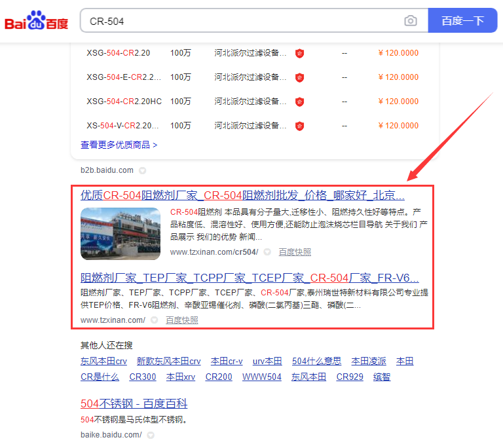Click related search 缤智
Screen dimensions: 503x448
click(382, 377)
